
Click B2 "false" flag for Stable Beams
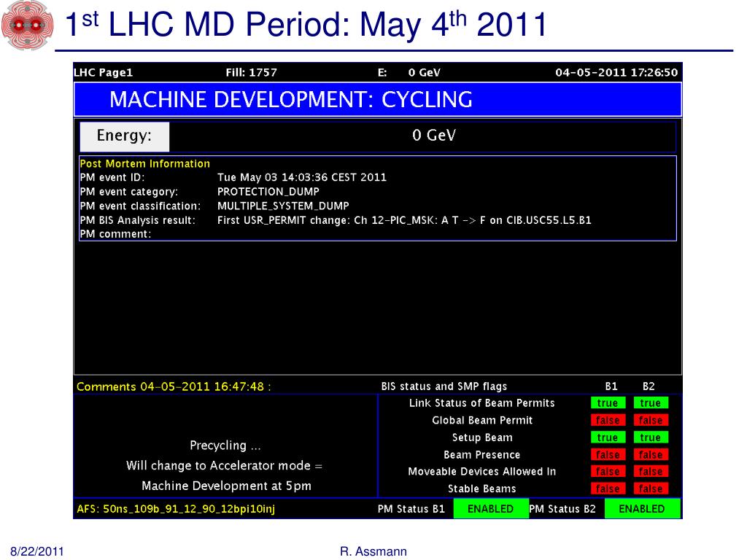click(x=650, y=489)
